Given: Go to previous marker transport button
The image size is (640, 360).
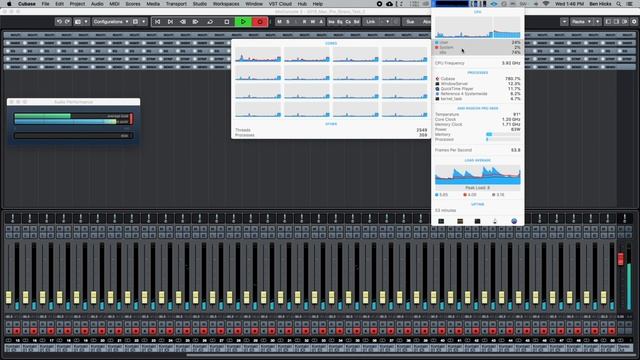Looking at the screenshot, I should click(x=158, y=22).
